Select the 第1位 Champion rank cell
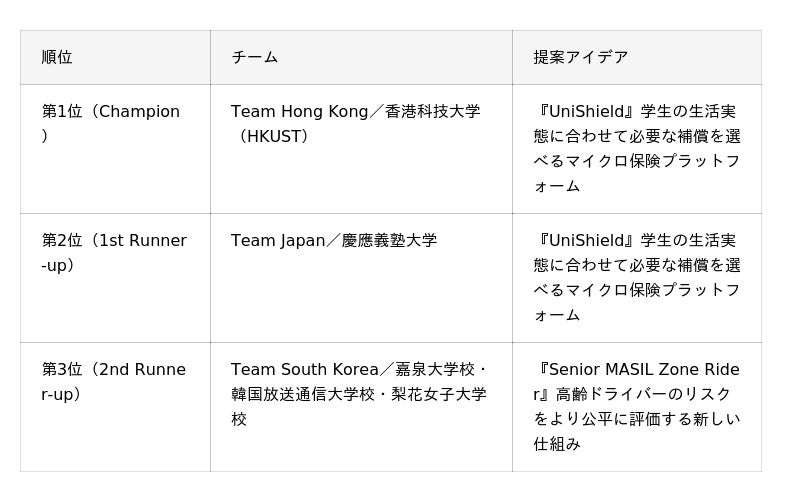This screenshot has height=502, width=800. coord(115,149)
